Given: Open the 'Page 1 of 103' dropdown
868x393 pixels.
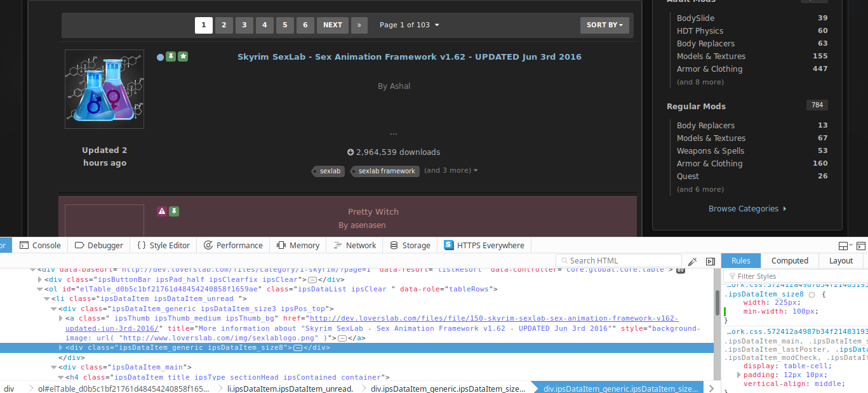Looking at the screenshot, I should [x=410, y=25].
